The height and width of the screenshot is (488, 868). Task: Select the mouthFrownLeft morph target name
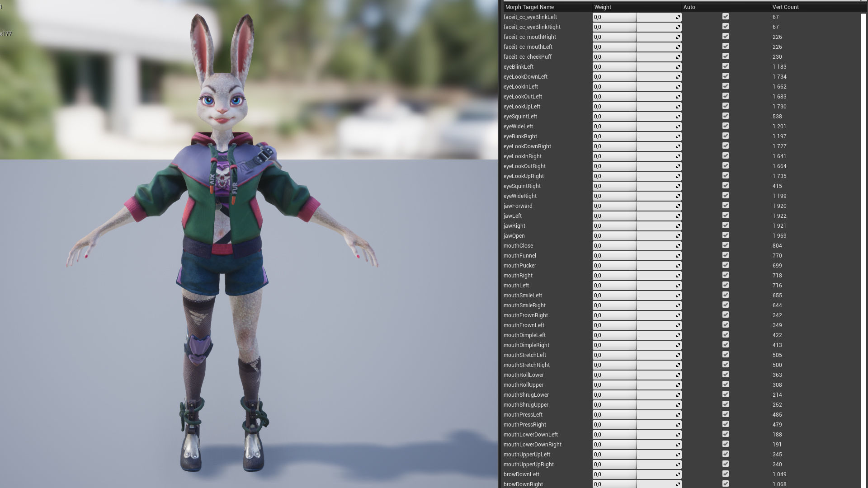(x=524, y=325)
